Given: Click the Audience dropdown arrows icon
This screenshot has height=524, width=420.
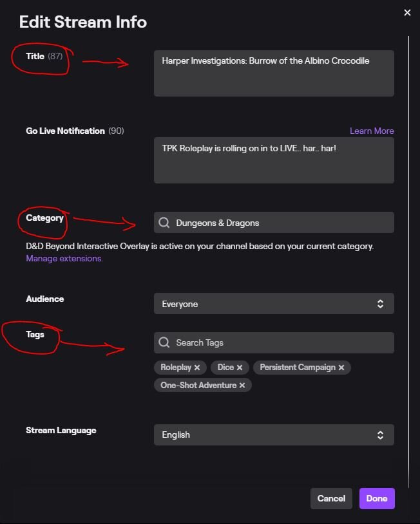Looking at the screenshot, I should pyautogui.click(x=380, y=304).
